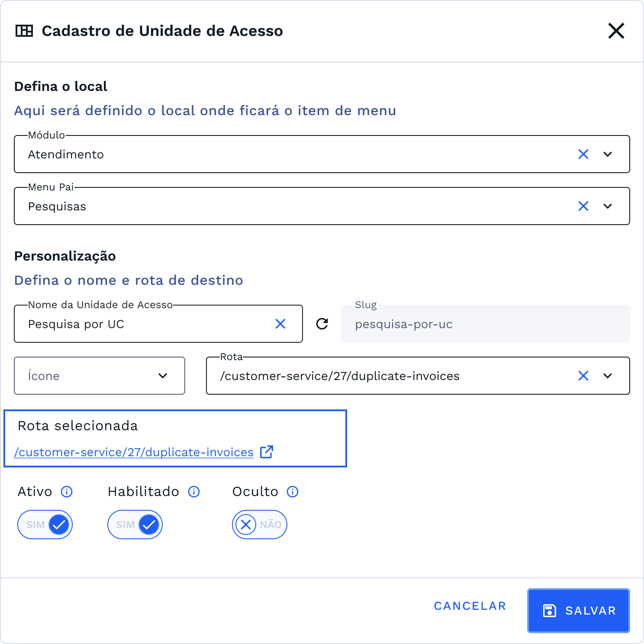The height and width of the screenshot is (644, 644).
Task: Save the access unit with SALVAR
Action: (x=578, y=611)
